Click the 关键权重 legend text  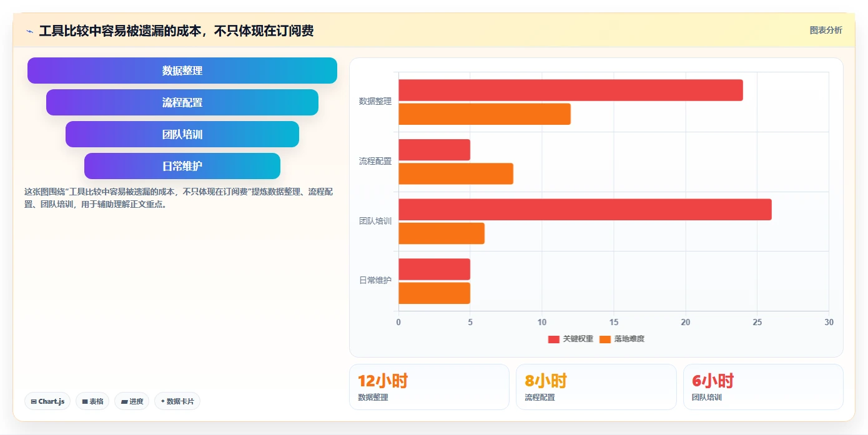578,339
